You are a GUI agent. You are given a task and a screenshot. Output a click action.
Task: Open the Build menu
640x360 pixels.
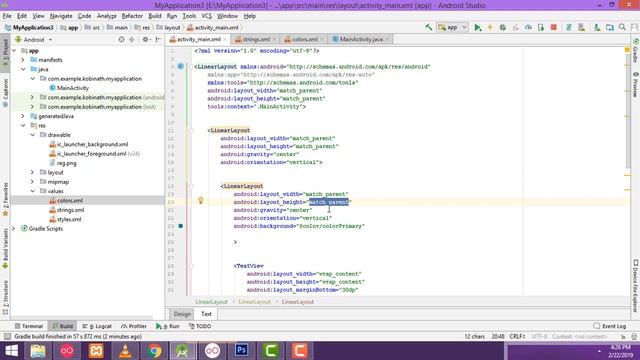[155, 16]
